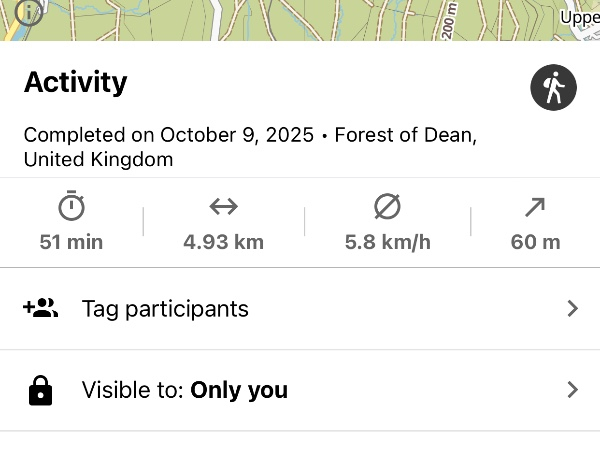Screen dimensions: 600x450
Task: Tap the stopwatch duration icon
Action: pyautogui.click(x=71, y=207)
